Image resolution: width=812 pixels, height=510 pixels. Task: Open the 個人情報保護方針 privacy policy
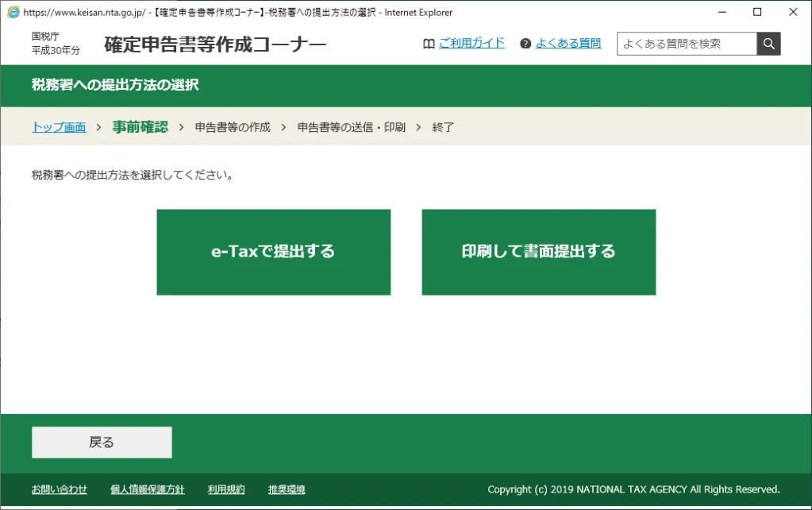(148, 489)
